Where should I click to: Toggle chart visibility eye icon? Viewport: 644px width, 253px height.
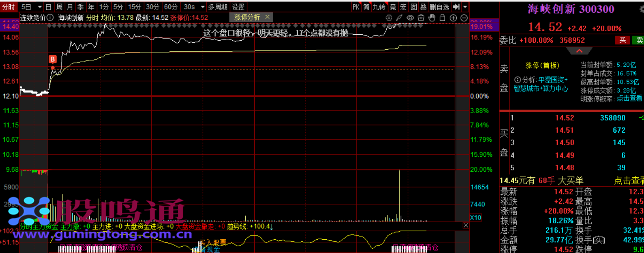pos(410,18)
